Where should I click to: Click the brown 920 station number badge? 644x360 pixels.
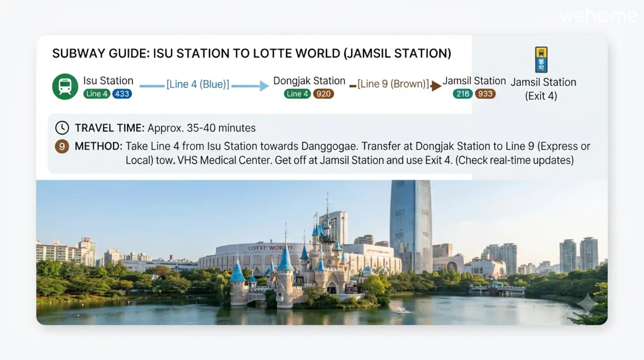323,94
